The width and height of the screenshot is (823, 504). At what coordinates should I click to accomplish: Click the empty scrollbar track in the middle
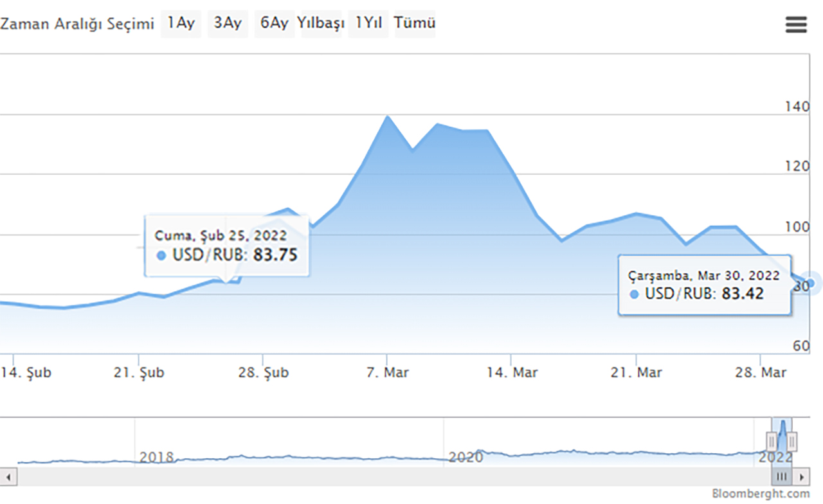pos(386,477)
